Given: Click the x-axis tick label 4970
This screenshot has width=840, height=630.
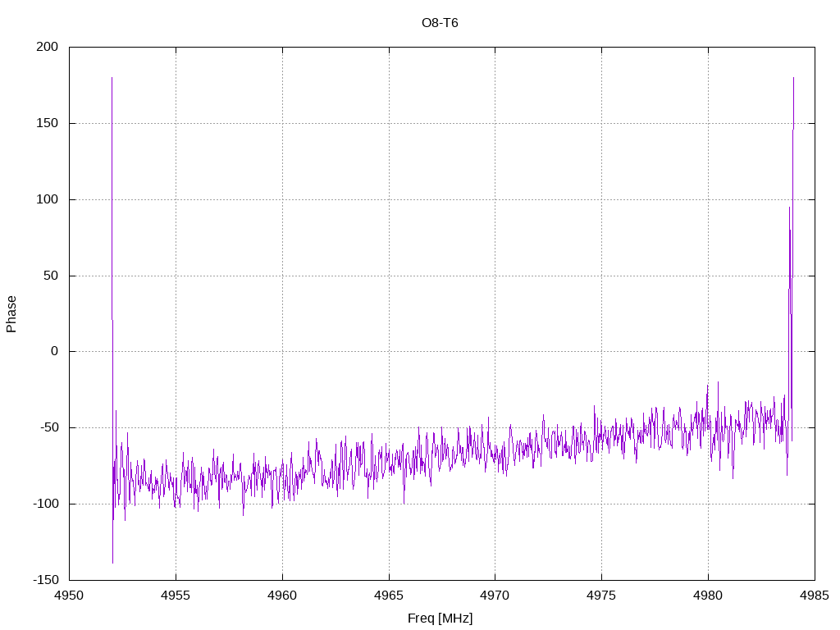Looking at the screenshot, I should [495, 596].
